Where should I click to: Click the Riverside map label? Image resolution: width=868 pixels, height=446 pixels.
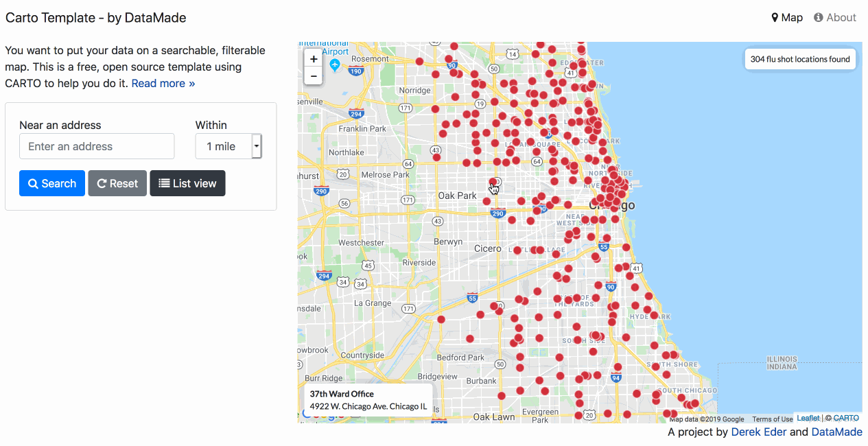point(419,263)
